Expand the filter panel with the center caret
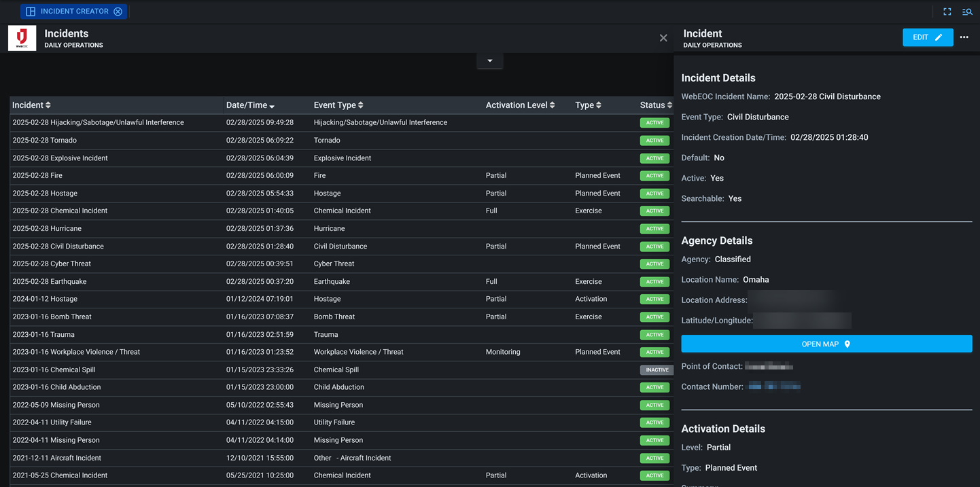Image resolution: width=980 pixels, height=487 pixels. tap(490, 60)
